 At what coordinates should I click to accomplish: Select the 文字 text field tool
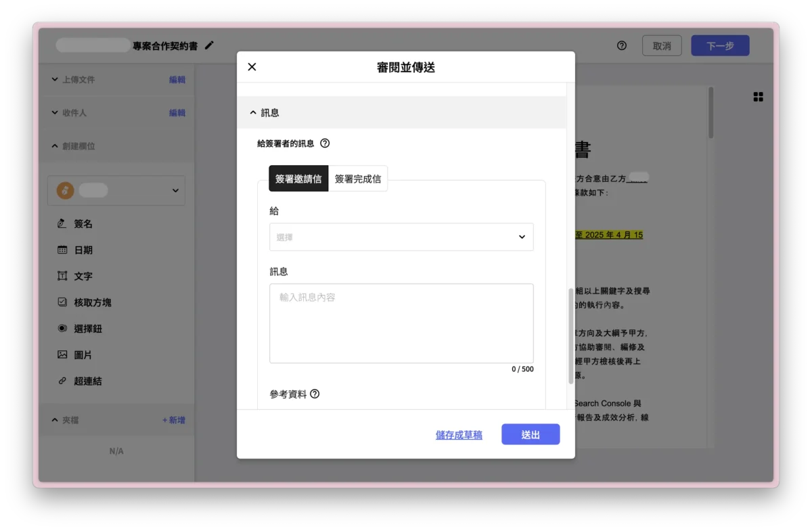click(x=83, y=276)
